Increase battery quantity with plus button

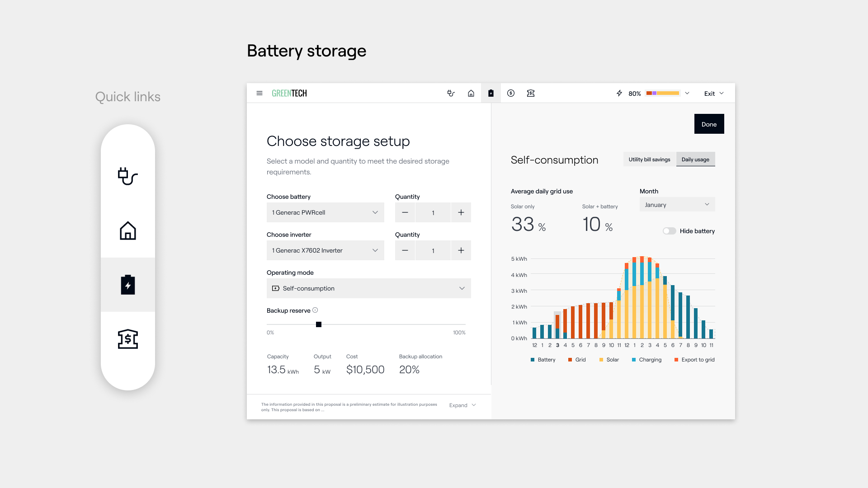tap(461, 212)
